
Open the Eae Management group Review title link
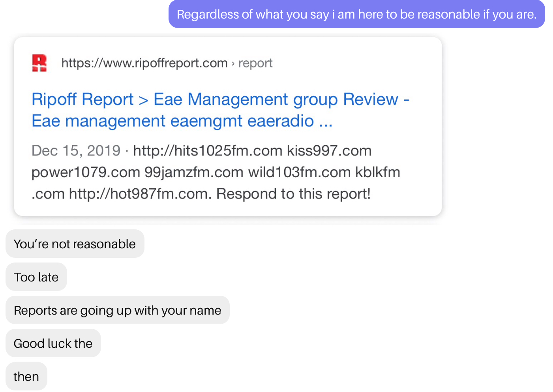point(220,110)
